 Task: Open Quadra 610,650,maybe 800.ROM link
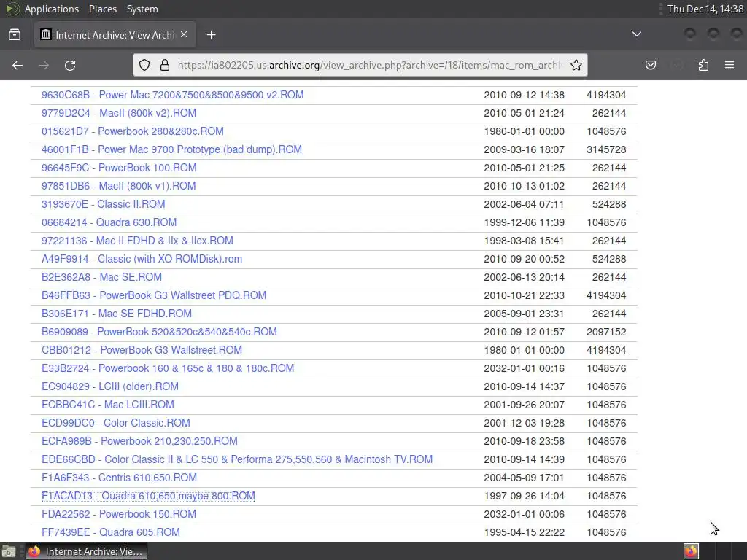tap(148, 496)
